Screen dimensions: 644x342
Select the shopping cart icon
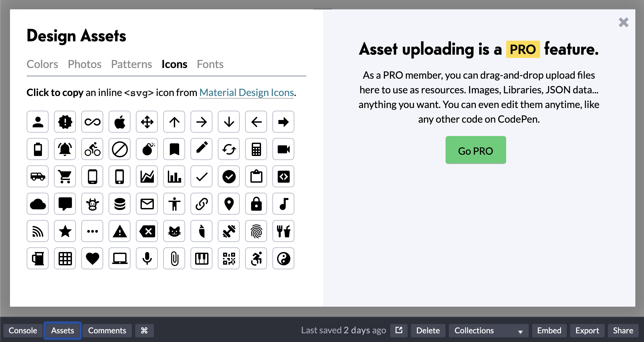click(65, 176)
